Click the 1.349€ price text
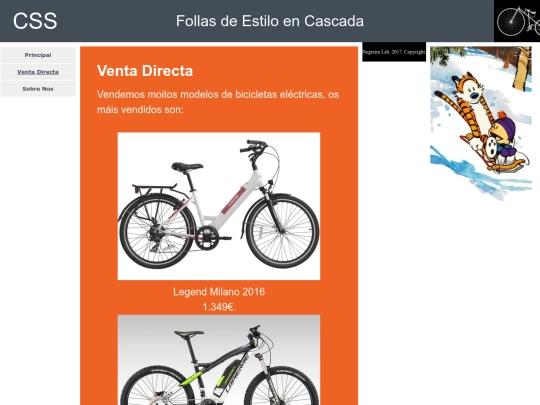 (x=219, y=307)
